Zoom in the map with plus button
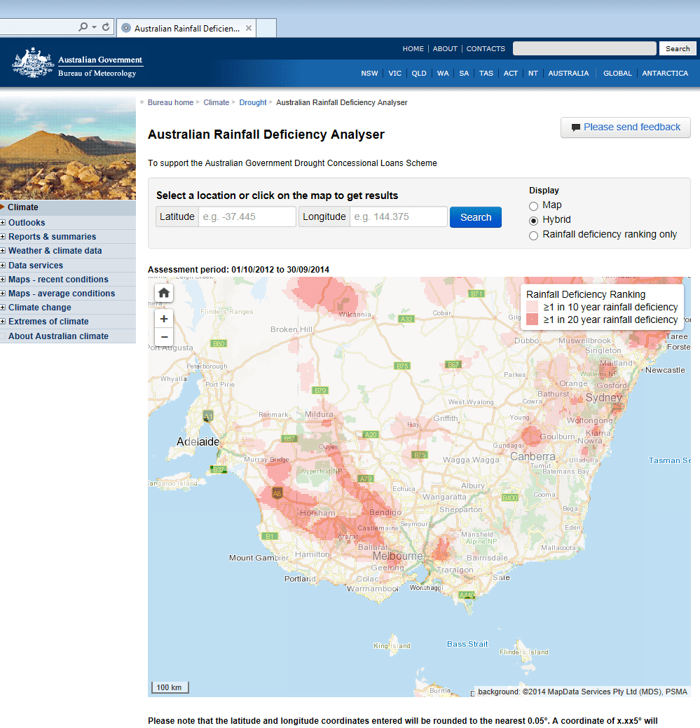 (x=164, y=319)
